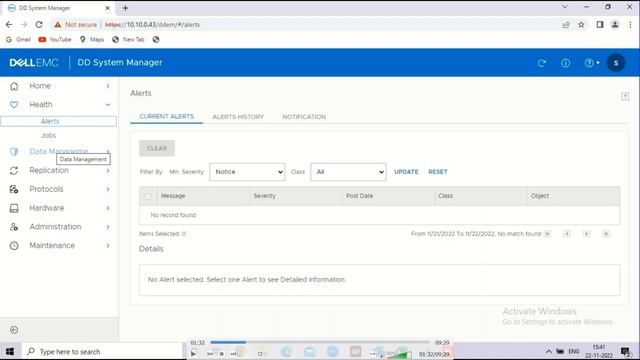Switch to the Current Alerts tab

[x=167, y=116]
